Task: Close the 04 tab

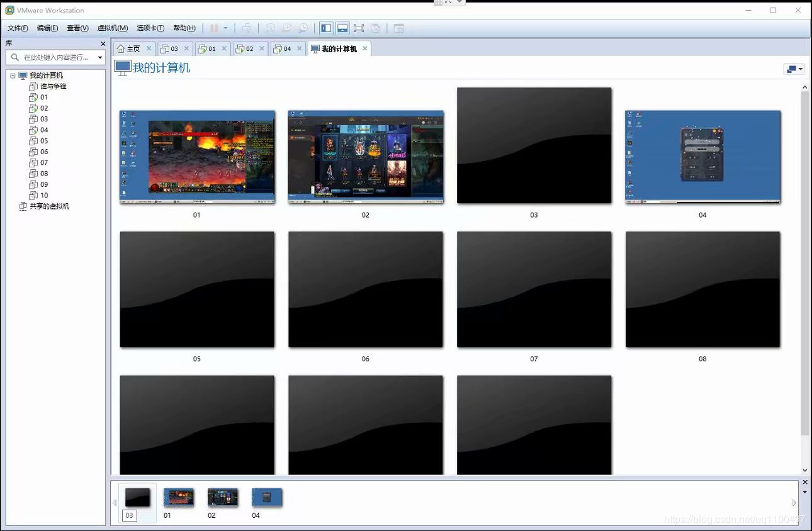Action: click(300, 48)
